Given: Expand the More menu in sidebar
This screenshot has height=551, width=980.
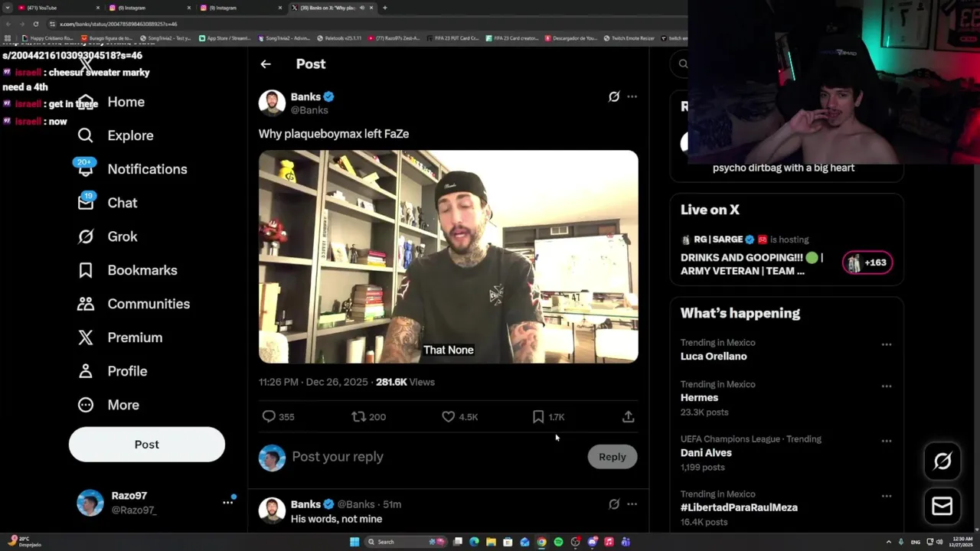Looking at the screenshot, I should pos(109,405).
